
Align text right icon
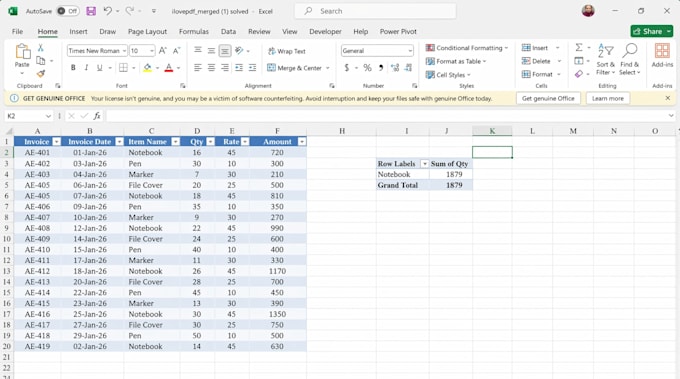225,68
